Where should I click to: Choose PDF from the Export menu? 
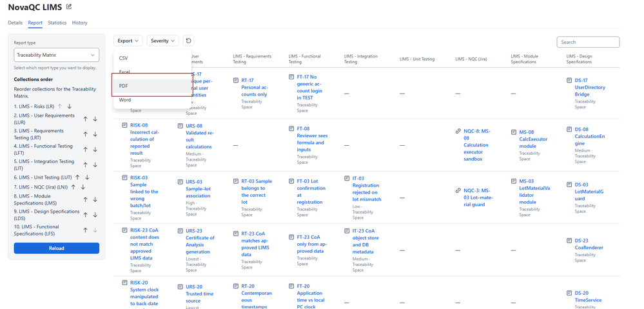click(x=152, y=85)
